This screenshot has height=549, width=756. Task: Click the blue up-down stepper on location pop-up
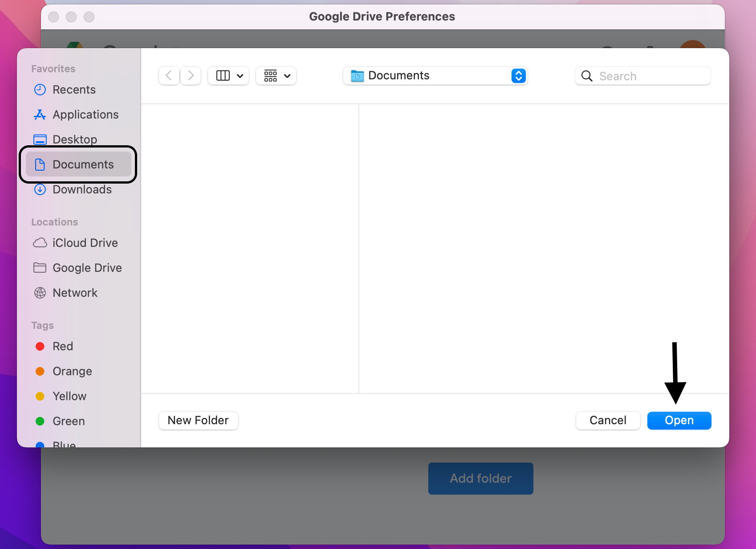pos(519,76)
